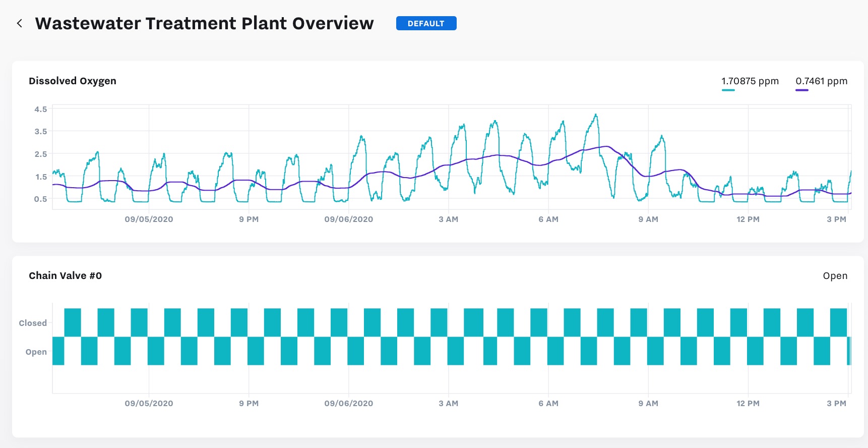
Task: Click 12 PM label on Chain Valve axis
Action: pos(748,403)
